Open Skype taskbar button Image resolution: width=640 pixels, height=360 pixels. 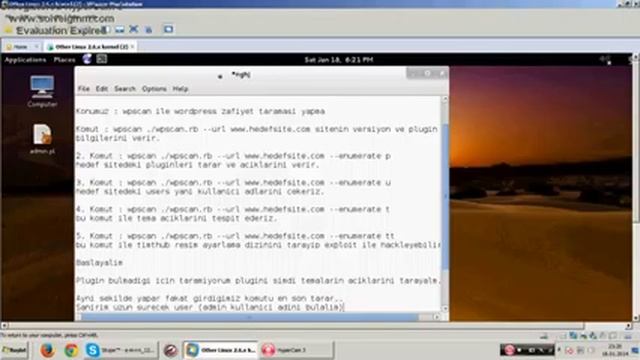click(121, 350)
